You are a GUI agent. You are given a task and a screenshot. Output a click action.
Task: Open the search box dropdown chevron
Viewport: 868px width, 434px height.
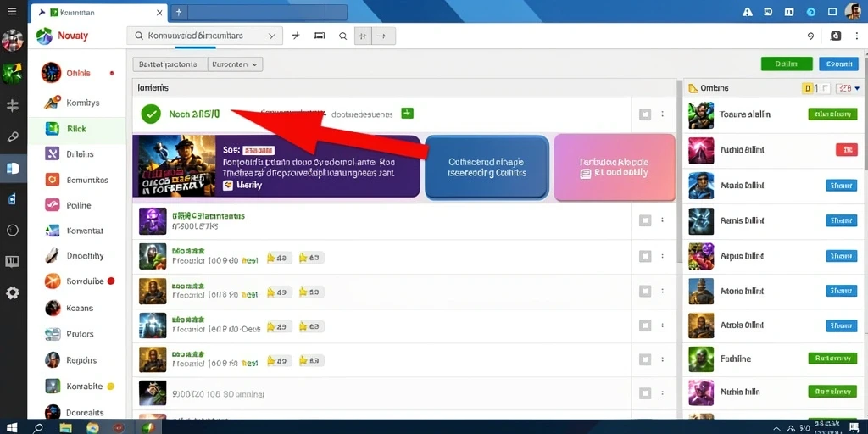click(x=272, y=36)
